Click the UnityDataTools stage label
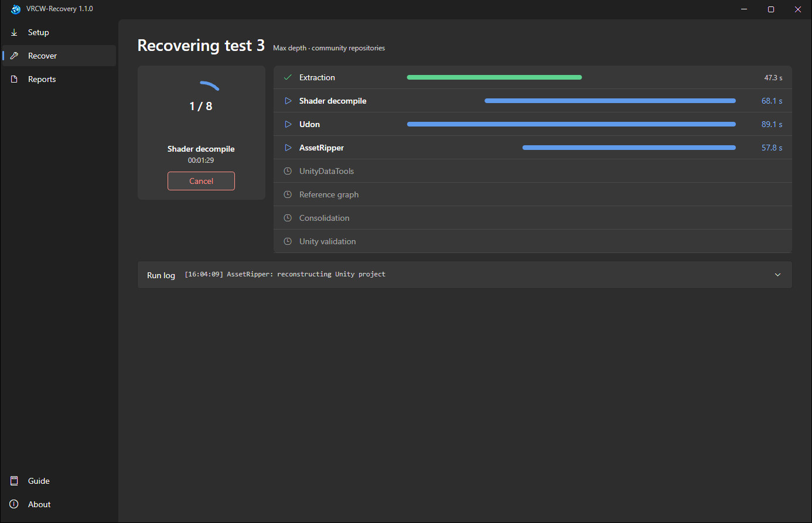Image resolution: width=812 pixels, height=523 pixels. click(x=326, y=171)
